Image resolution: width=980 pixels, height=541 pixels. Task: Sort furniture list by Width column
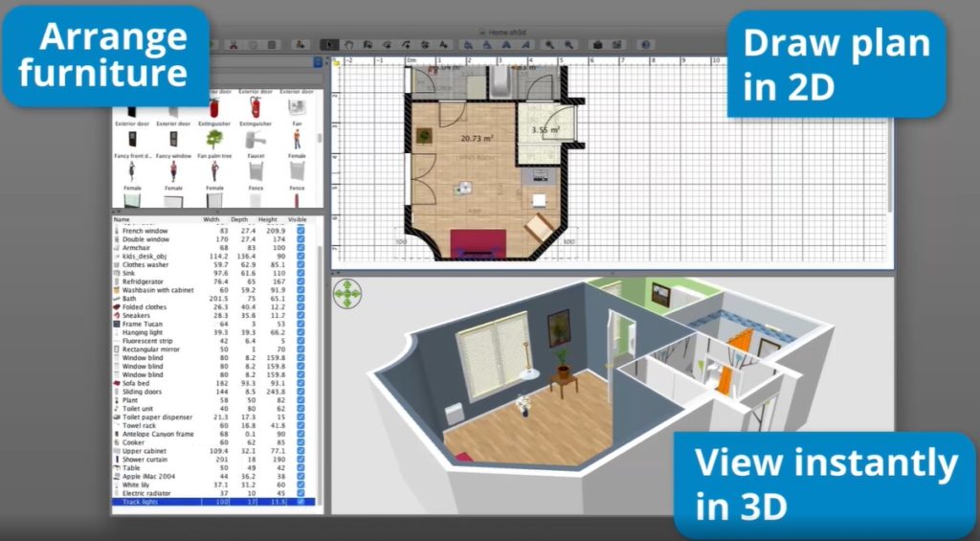[x=212, y=219]
